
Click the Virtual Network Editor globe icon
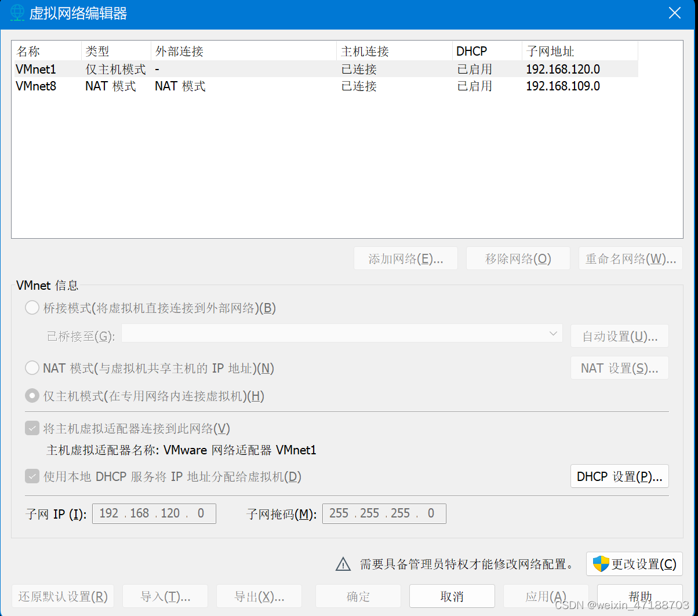click(x=18, y=13)
